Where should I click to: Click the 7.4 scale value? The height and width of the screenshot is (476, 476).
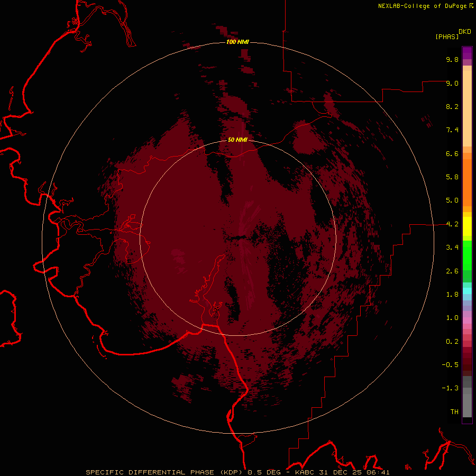[452, 130]
